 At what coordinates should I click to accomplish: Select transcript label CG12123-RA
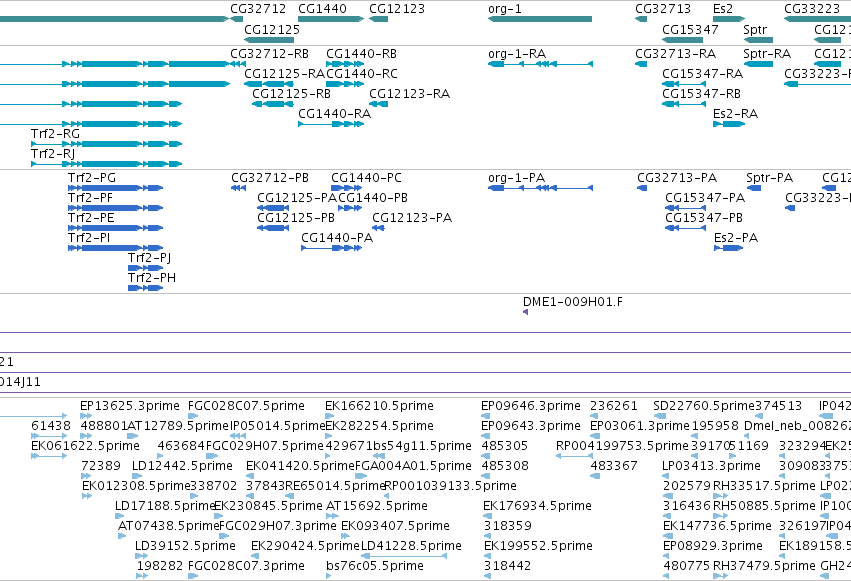click(x=410, y=93)
